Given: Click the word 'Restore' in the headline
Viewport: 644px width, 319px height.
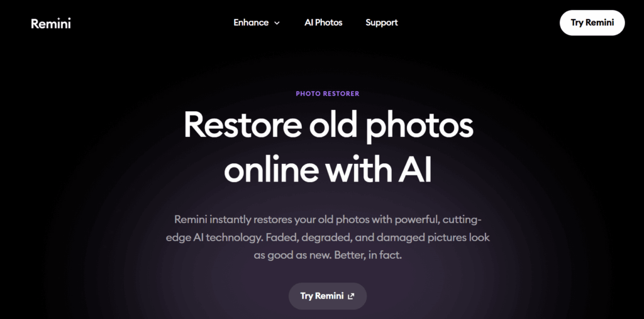Looking at the screenshot, I should pos(243,124).
